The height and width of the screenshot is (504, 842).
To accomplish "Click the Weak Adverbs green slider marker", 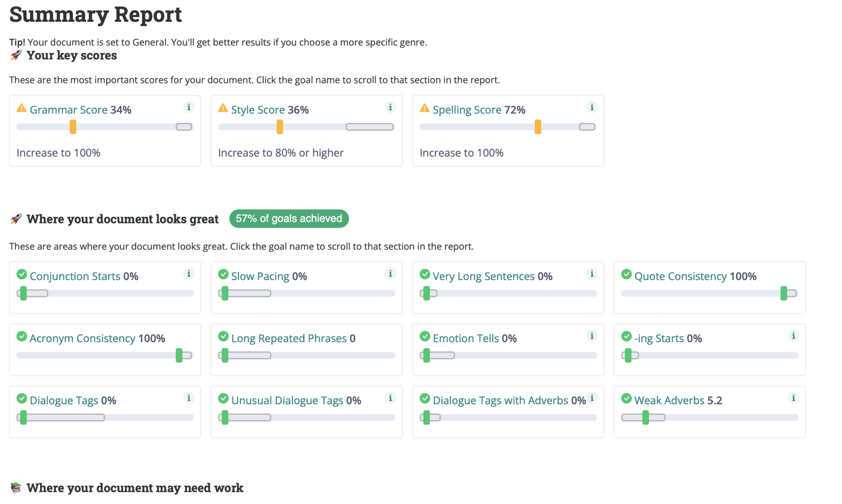I will tap(645, 417).
